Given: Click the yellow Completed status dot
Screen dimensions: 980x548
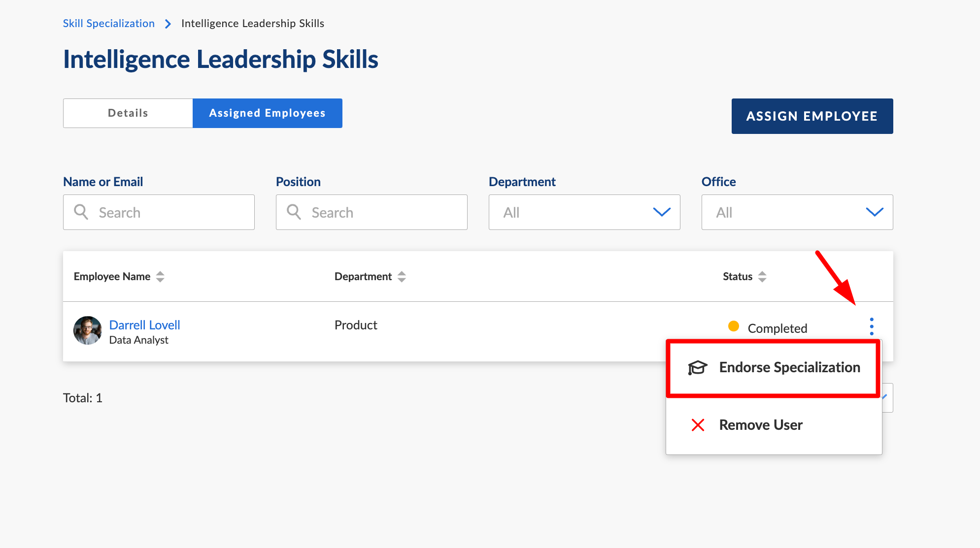Looking at the screenshot, I should coord(733,326).
